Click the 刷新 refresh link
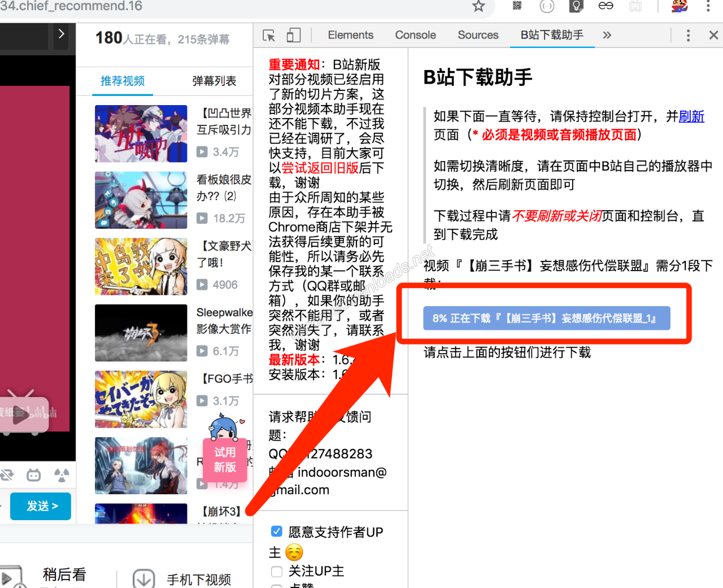This screenshot has width=723, height=588. coord(691,116)
